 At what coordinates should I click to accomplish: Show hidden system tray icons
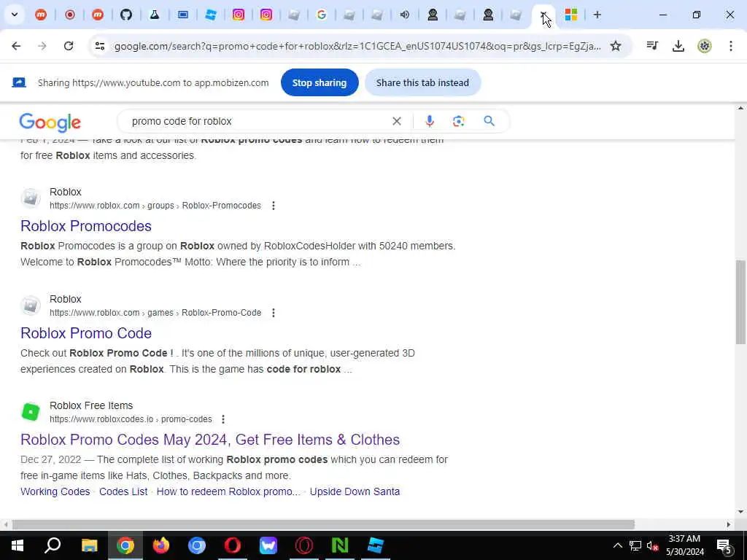tap(617, 545)
